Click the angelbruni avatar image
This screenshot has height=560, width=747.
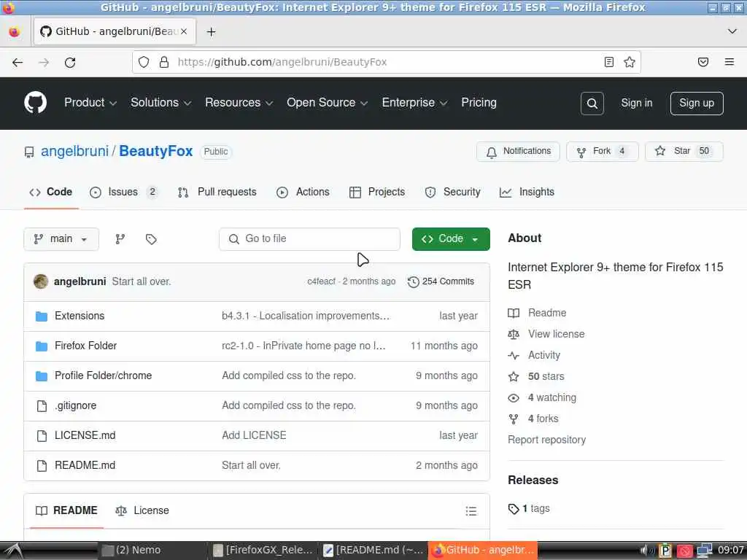(41, 281)
